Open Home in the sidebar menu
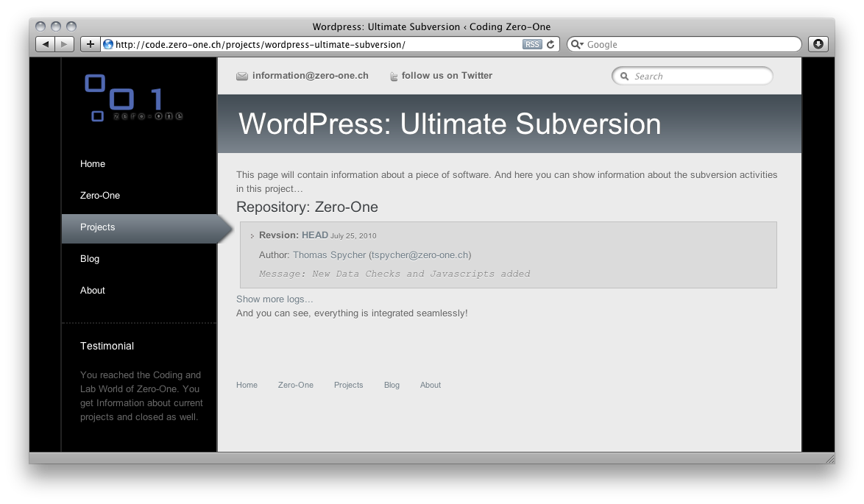Viewport: 864px width, 504px height. [x=93, y=163]
